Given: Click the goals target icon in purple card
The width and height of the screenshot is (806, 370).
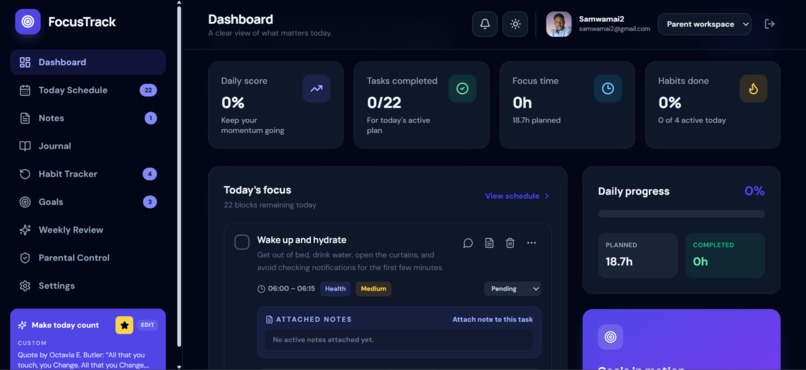Looking at the screenshot, I should [610, 337].
